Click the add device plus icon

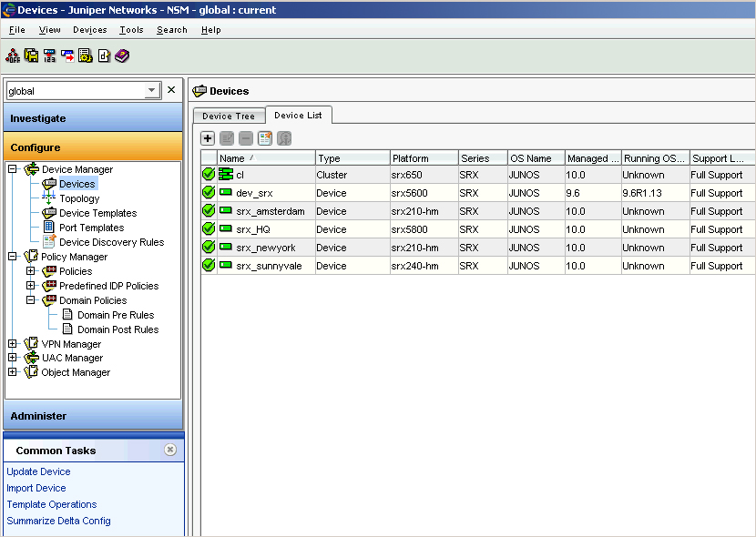(208, 138)
